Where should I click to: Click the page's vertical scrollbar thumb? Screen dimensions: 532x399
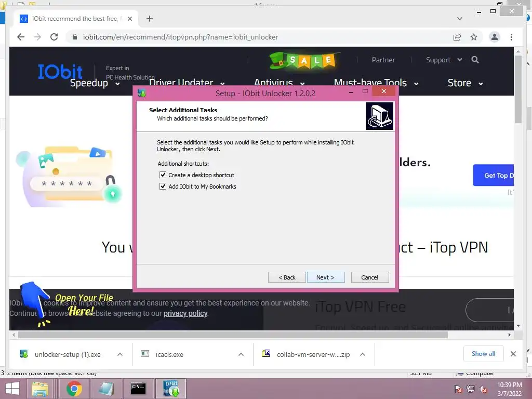[518, 89]
